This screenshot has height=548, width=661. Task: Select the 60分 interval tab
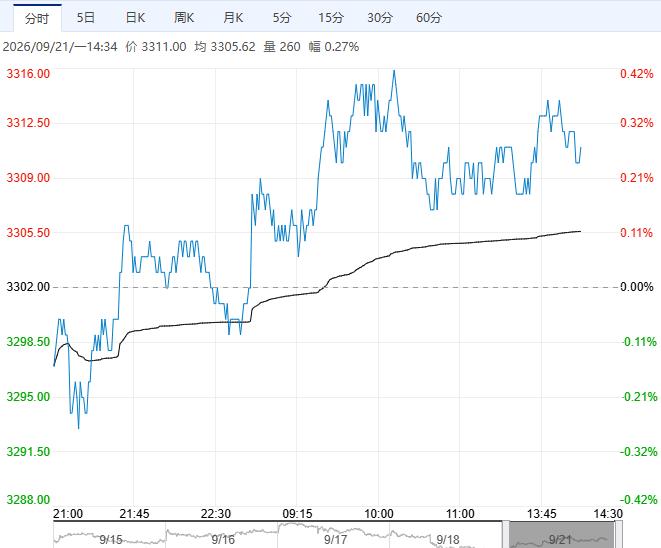click(x=429, y=18)
